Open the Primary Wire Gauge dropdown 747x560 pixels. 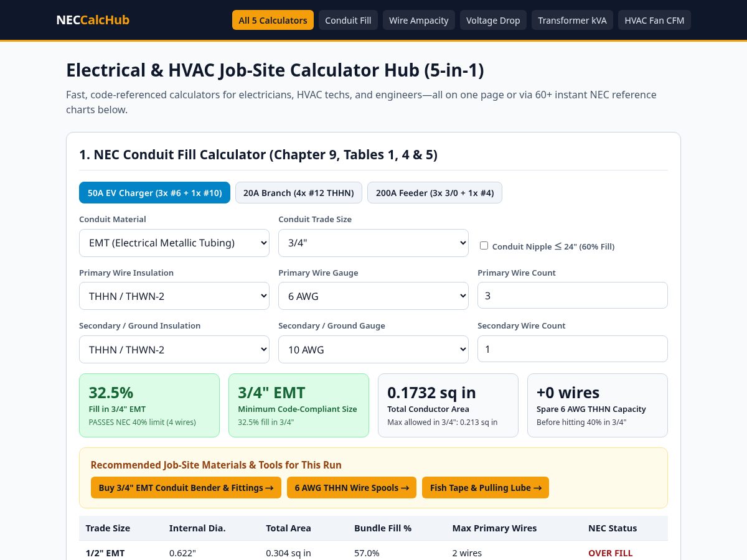tap(374, 296)
